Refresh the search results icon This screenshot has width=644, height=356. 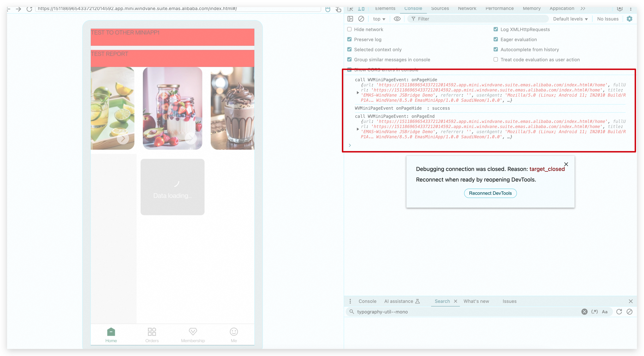click(x=619, y=311)
